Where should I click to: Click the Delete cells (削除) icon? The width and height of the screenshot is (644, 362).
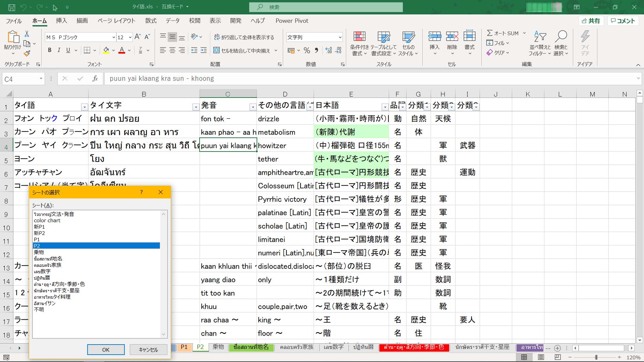tap(452, 36)
